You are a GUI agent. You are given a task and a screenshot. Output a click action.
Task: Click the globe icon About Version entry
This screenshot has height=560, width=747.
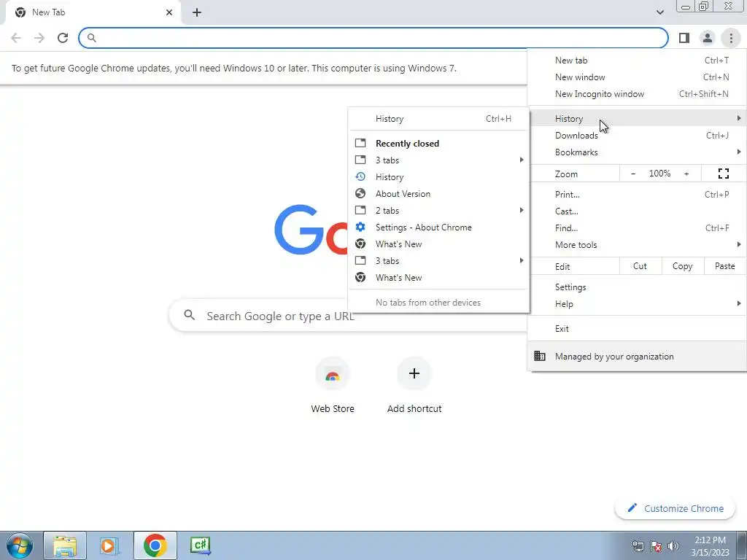(x=360, y=193)
